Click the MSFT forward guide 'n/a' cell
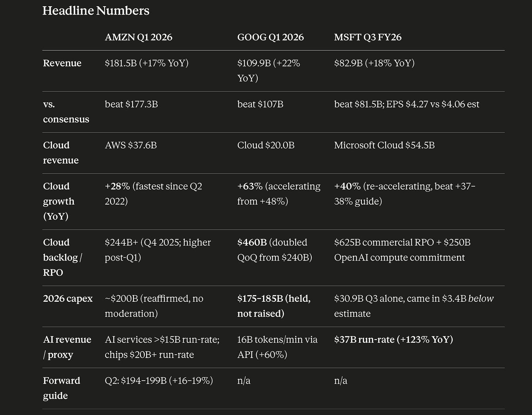This screenshot has width=532, height=415. [341, 381]
